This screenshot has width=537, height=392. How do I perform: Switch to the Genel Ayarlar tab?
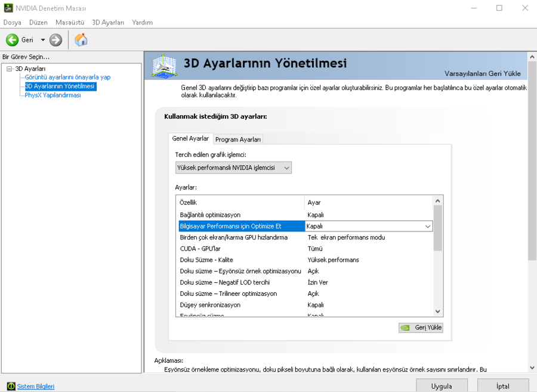(190, 138)
